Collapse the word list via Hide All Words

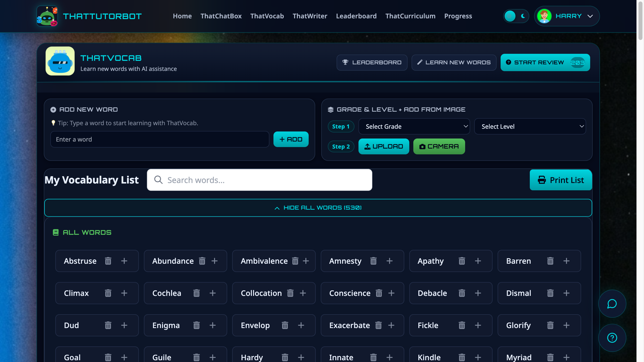[x=318, y=208]
